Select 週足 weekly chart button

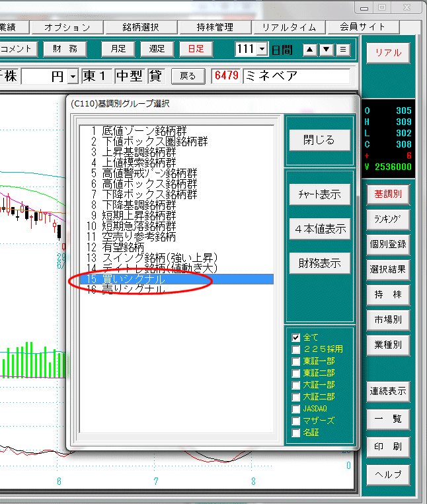pos(157,49)
